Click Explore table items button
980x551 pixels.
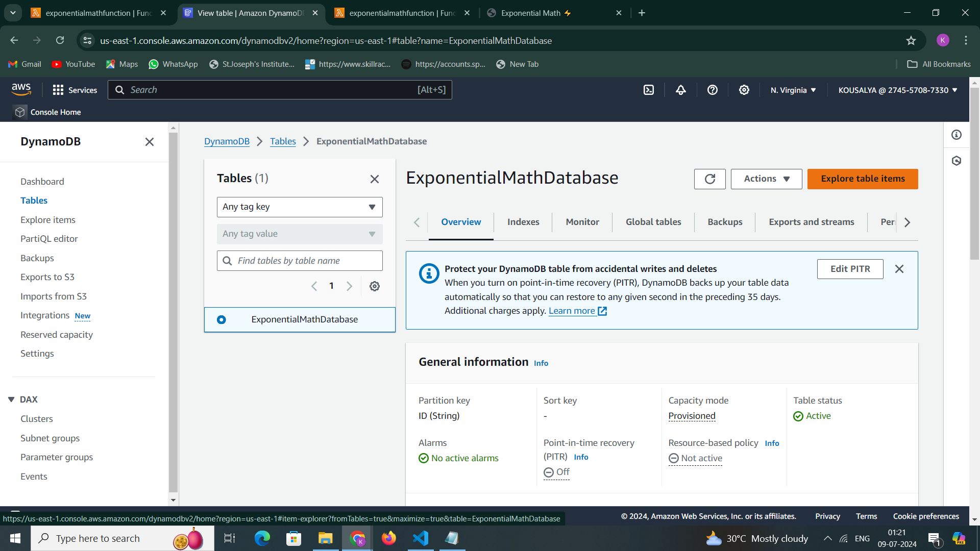(x=863, y=179)
